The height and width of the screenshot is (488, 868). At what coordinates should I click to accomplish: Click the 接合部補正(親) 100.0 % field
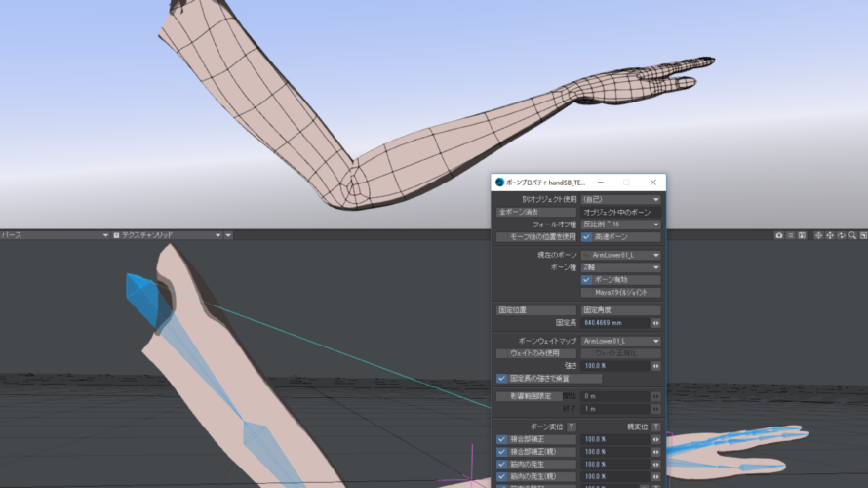[x=615, y=452]
